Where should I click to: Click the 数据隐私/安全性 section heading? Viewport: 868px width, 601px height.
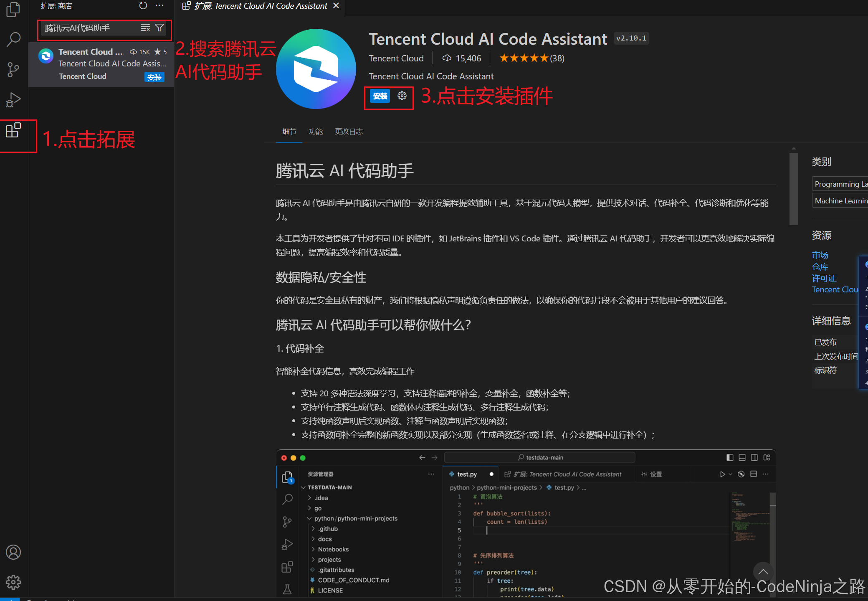[x=321, y=277]
